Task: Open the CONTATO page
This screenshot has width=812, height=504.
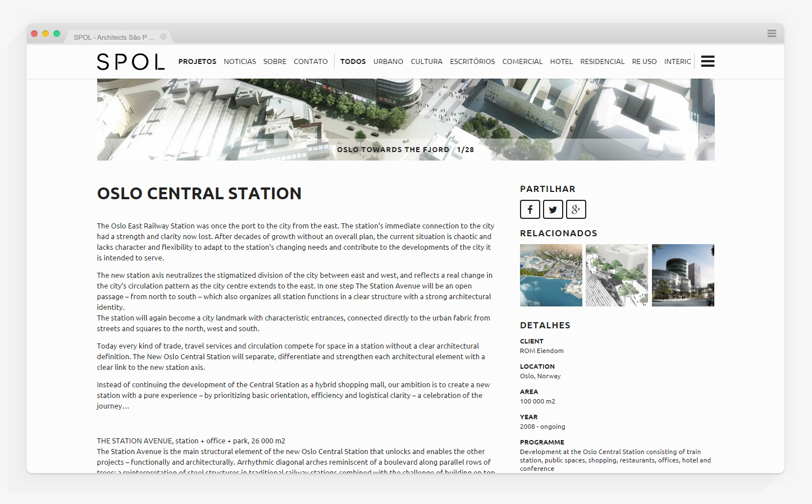Action: point(311,62)
